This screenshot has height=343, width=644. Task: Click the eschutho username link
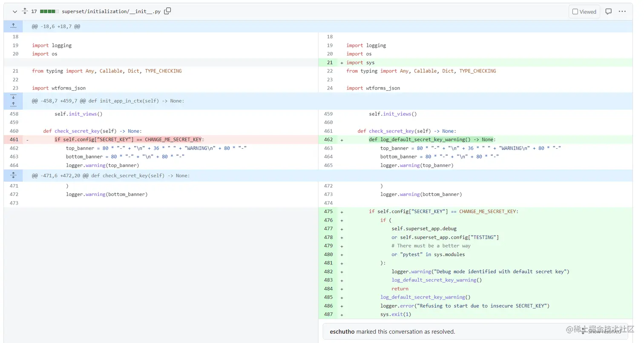tap(342, 331)
